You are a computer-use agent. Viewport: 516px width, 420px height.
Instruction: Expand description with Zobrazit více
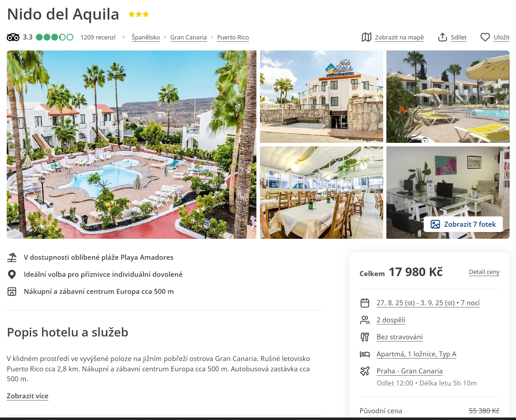pos(27,396)
